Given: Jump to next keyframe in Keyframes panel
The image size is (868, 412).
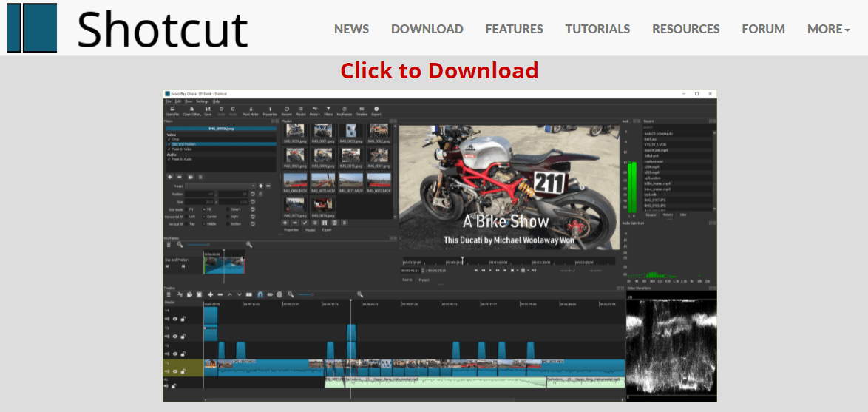Looking at the screenshot, I should (183, 266).
